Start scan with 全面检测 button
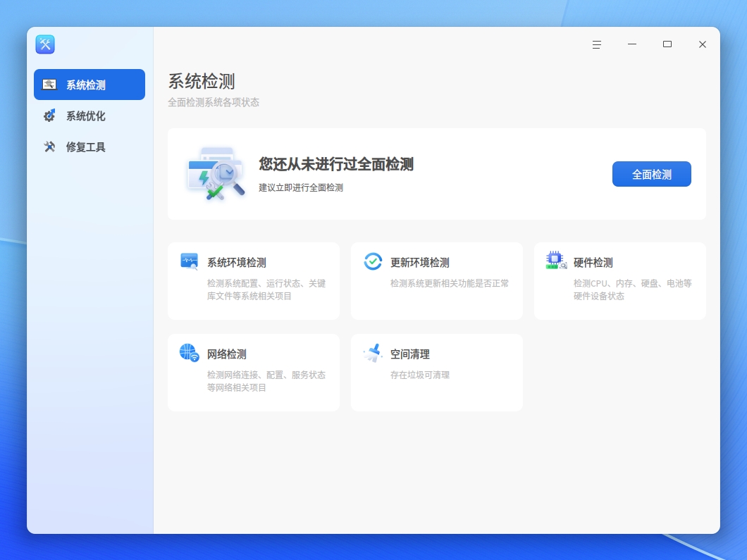 [651, 174]
